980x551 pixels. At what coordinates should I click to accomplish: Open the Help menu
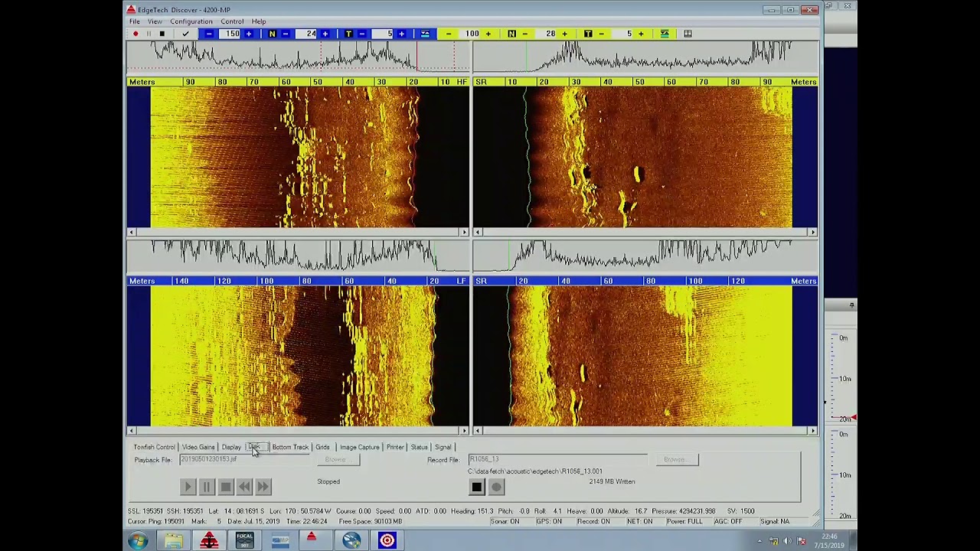point(259,21)
